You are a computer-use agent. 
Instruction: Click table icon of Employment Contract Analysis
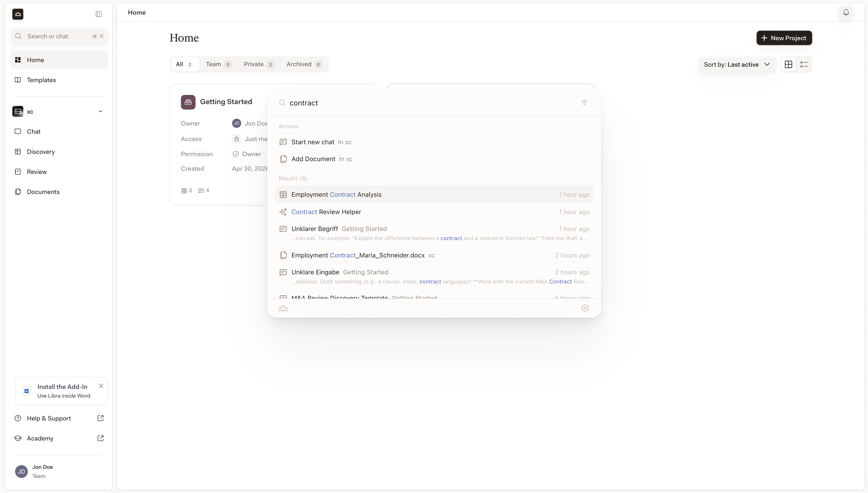[283, 194]
